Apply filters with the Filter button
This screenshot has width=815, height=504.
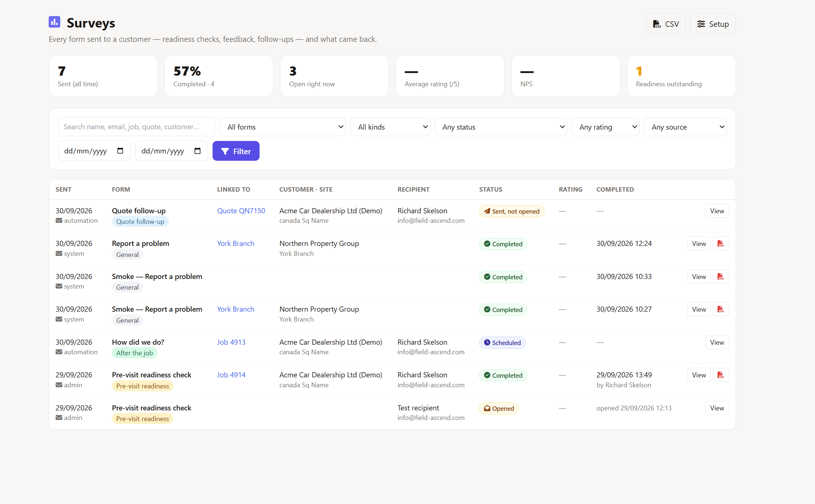coord(236,151)
